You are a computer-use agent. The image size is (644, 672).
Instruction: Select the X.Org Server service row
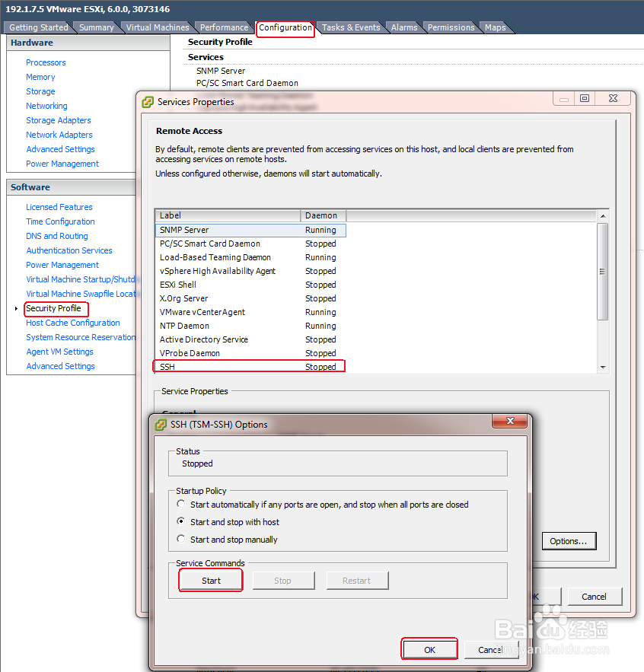pyautogui.click(x=250, y=299)
